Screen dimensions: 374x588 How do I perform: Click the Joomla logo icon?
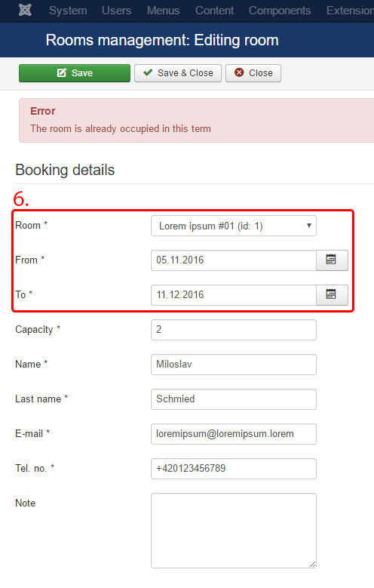tap(25, 10)
